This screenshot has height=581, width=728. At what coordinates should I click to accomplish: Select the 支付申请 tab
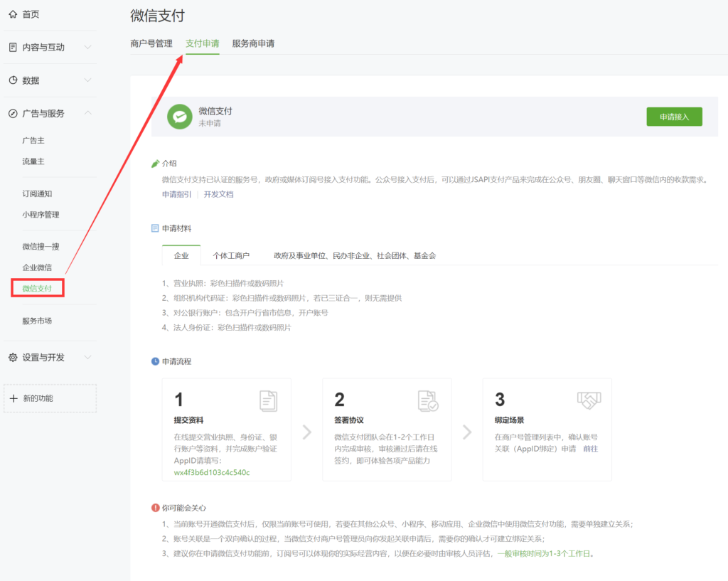coord(203,43)
